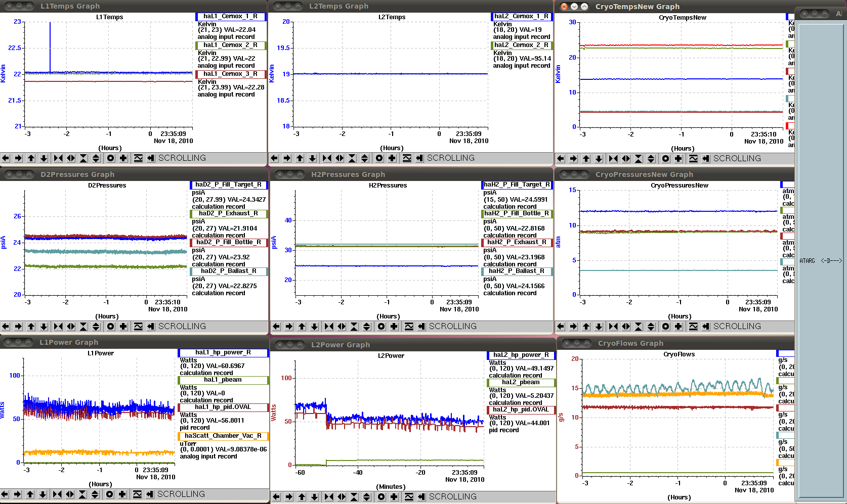Vertical zoom-out icon in L1Temps toolbar
Viewport: 847px width, 504px height.
96,158
